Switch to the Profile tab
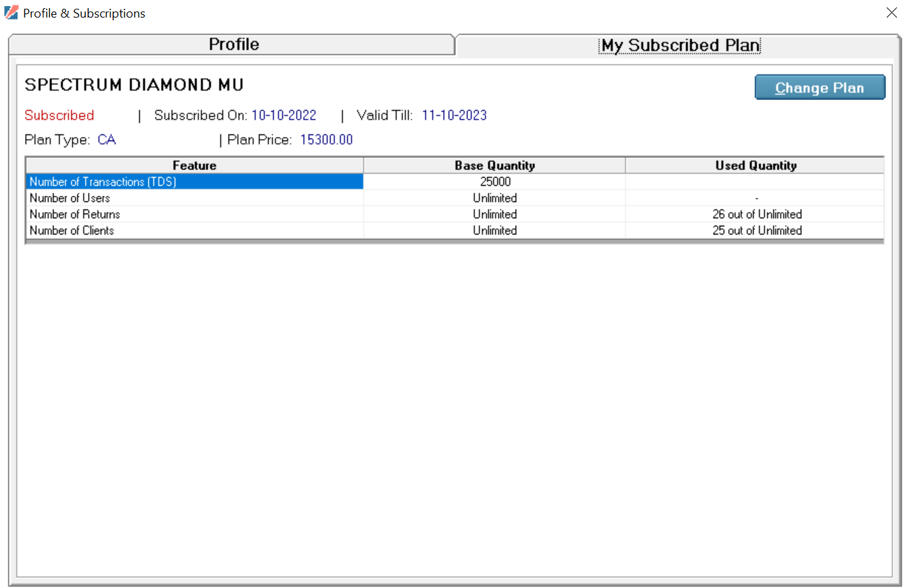 pos(231,45)
